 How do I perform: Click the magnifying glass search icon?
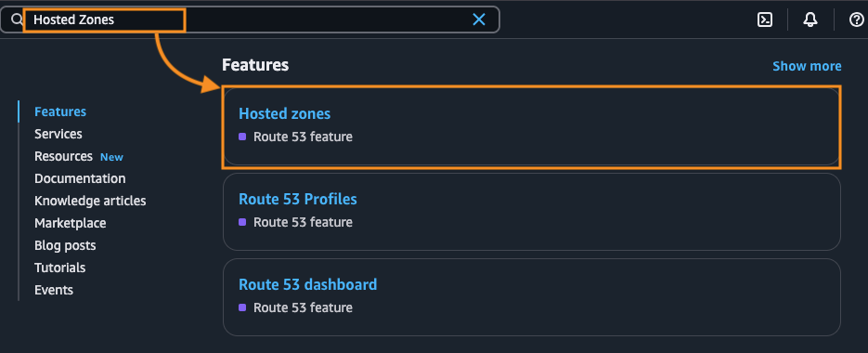pos(17,20)
